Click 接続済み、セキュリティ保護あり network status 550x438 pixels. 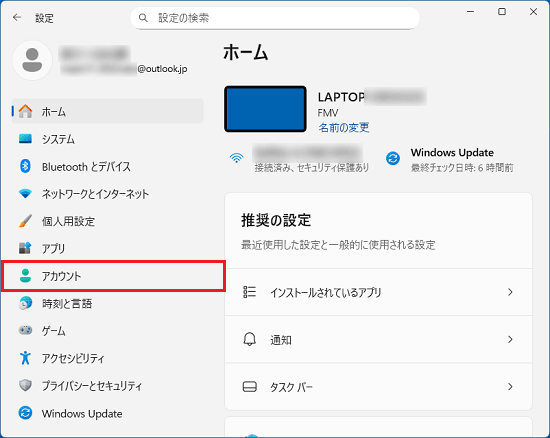[x=311, y=168]
